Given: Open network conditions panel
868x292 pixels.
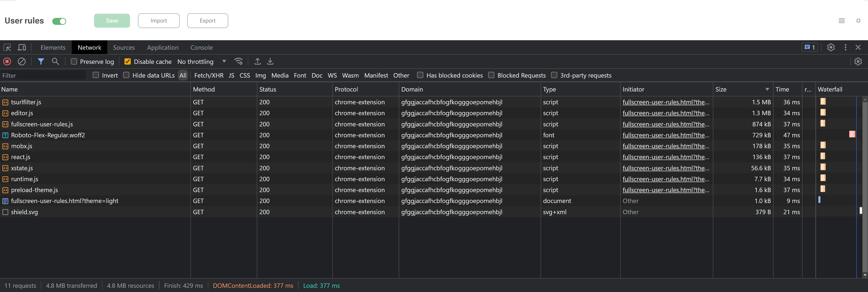Looking at the screenshot, I should click(x=238, y=61).
